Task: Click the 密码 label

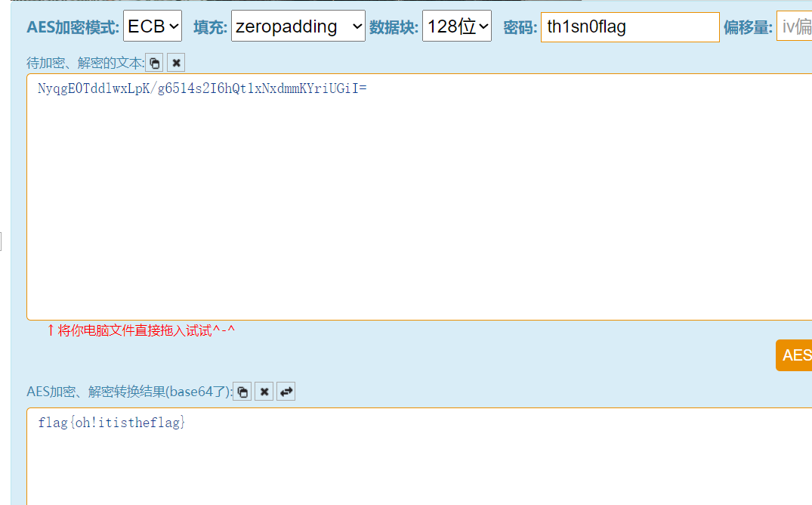Action: [520, 27]
